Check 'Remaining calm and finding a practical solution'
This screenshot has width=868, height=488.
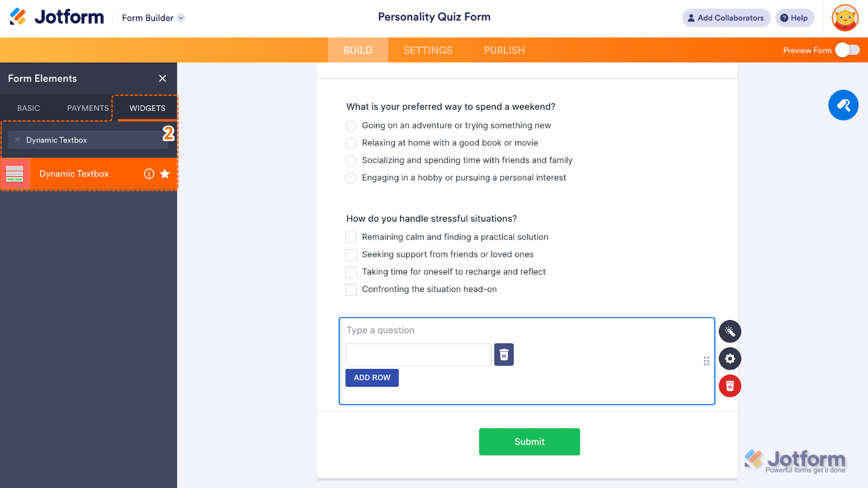pyautogui.click(x=351, y=237)
